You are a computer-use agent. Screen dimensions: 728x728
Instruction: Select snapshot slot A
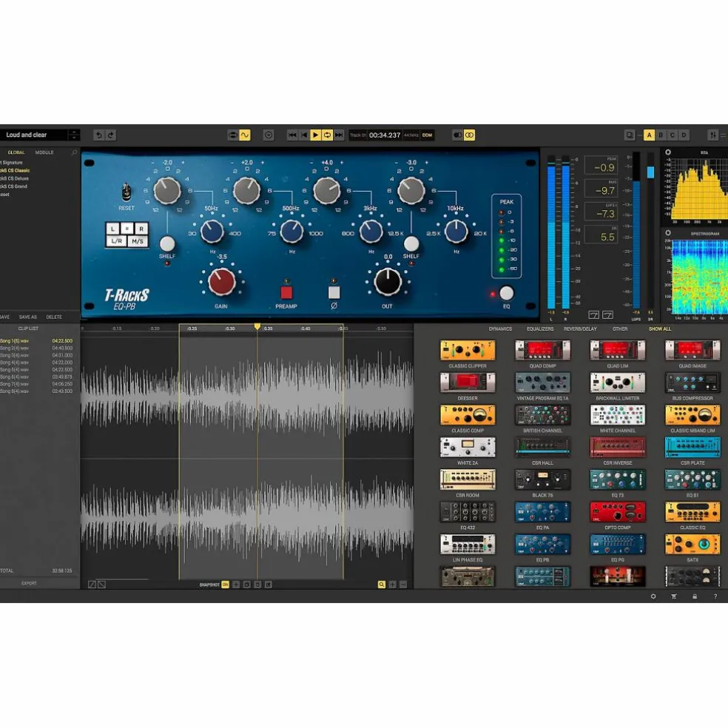point(649,135)
